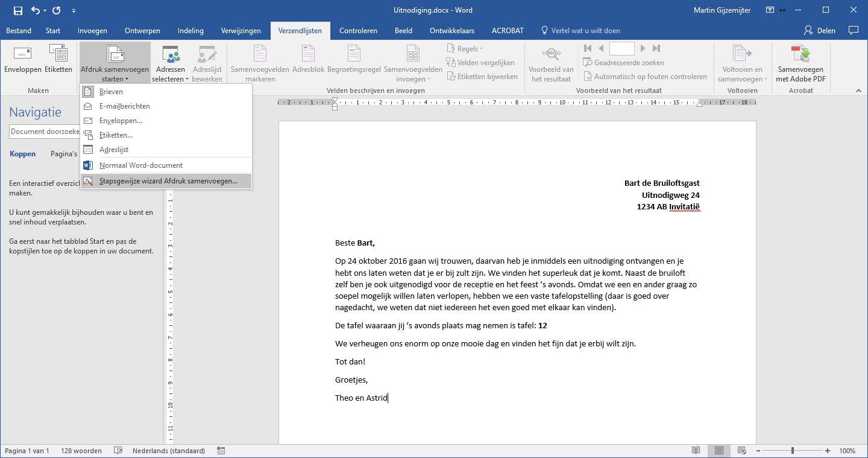
Task: Insert an Adresblok
Action: tap(308, 60)
